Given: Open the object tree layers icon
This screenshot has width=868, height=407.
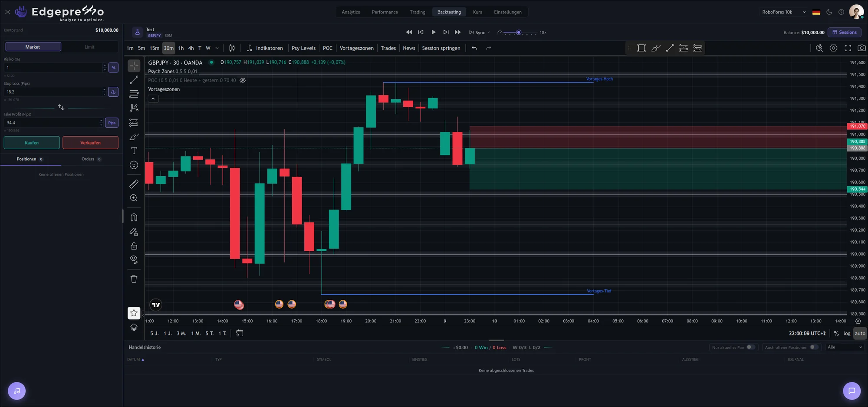Looking at the screenshot, I should 134,327.
